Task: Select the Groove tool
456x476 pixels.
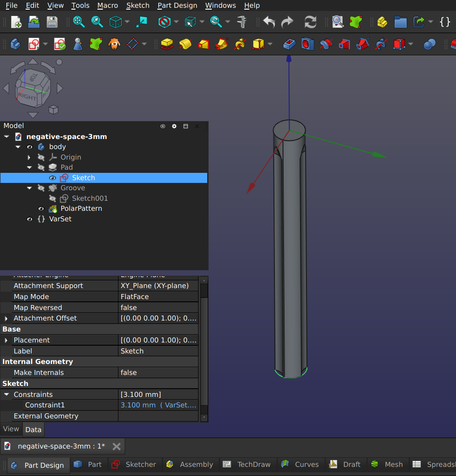Action: click(326, 44)
